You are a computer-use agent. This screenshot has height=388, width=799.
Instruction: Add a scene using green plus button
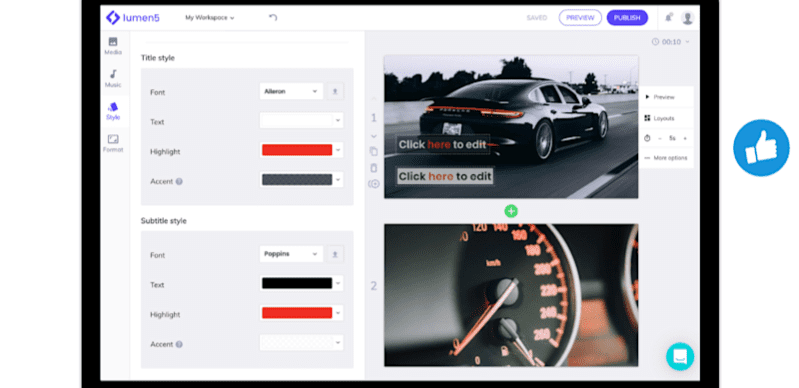511,211
